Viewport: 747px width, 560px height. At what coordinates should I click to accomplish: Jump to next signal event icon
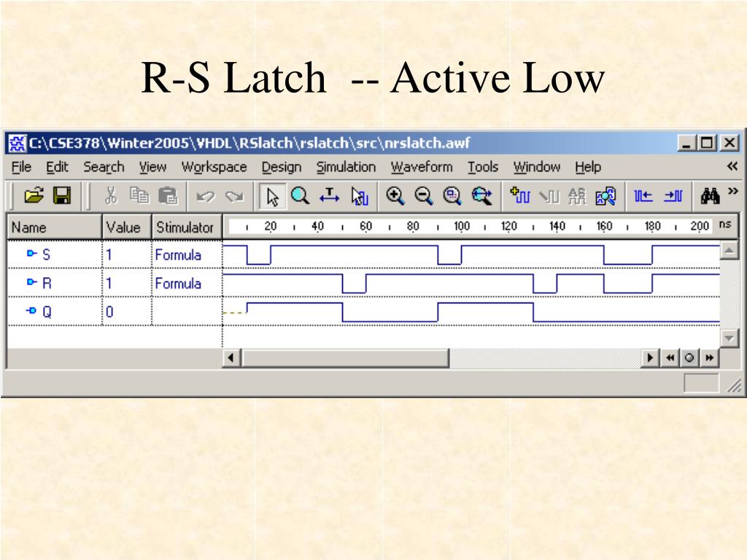(x=673, y=195)
